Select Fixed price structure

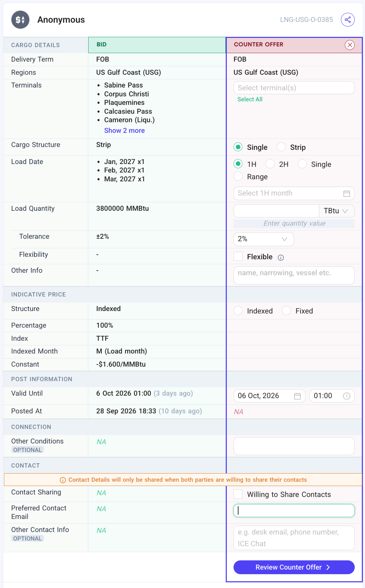pos(286,311)
